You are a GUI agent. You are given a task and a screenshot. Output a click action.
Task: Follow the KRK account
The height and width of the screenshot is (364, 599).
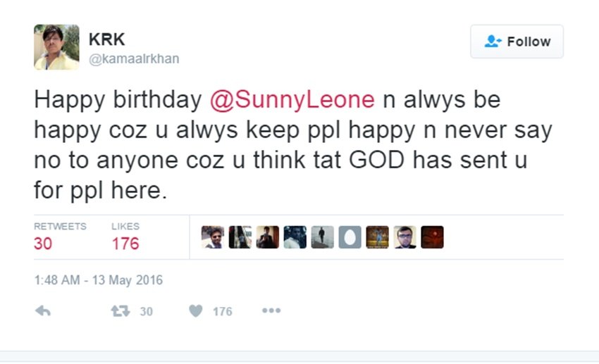click(x=517, y=42)
